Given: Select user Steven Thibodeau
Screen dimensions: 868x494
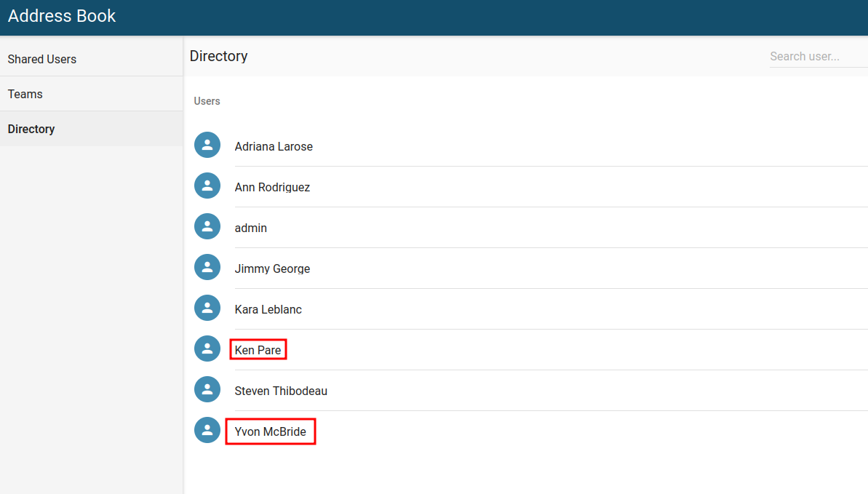Looking at the screenshot, I should [x=281, y=391].
